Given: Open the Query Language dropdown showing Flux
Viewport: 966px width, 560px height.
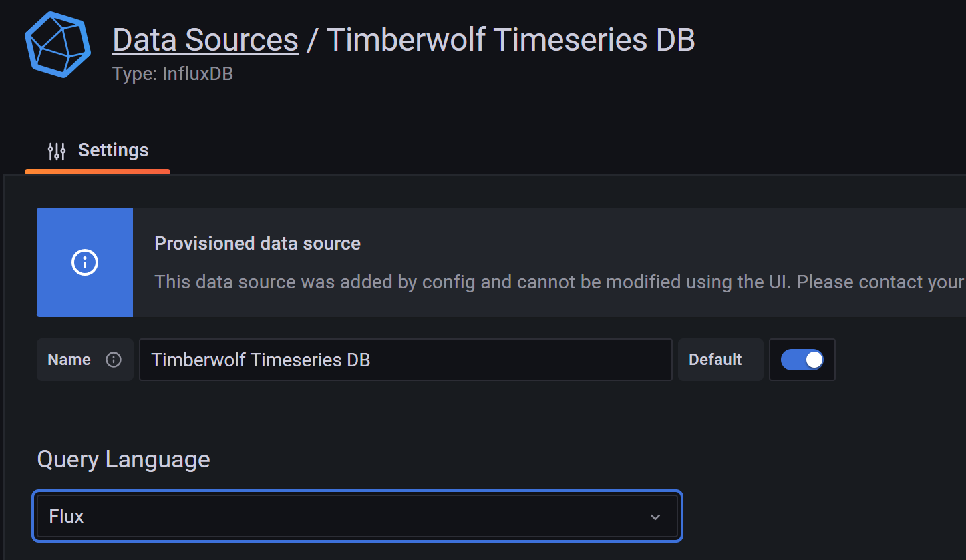Looking at the screenshot, I should 357,516.
